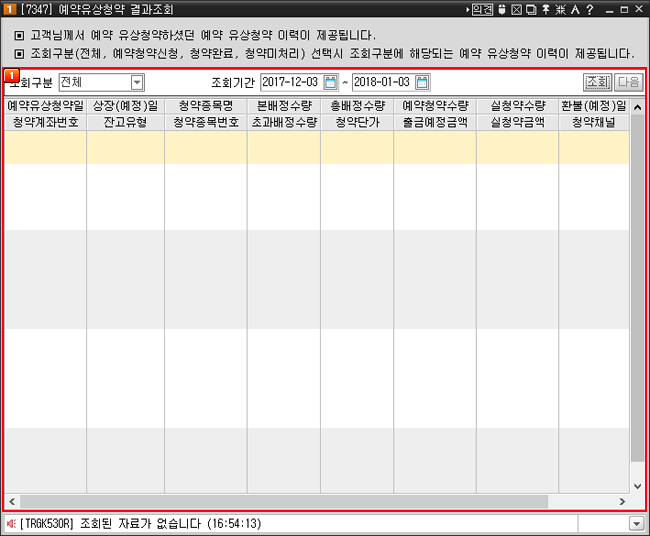650x536 pixels.
Task: Click the 조회 search button
Action: 597,82
